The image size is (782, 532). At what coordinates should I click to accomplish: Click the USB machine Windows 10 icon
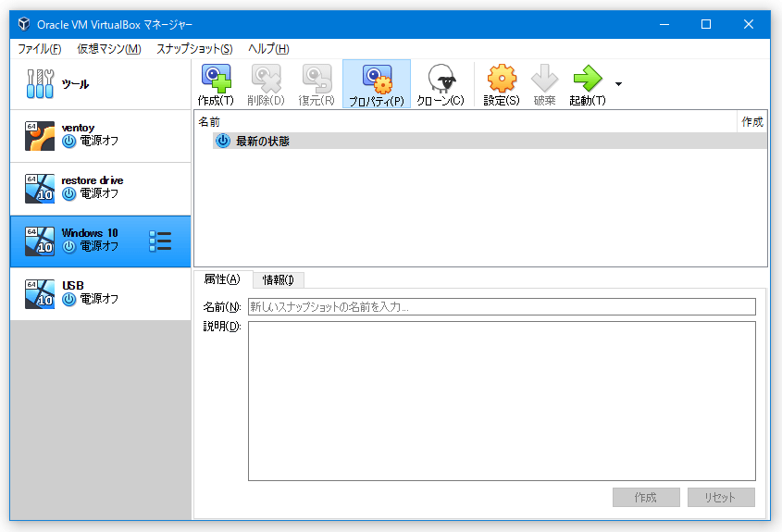(x=40, y=294)
